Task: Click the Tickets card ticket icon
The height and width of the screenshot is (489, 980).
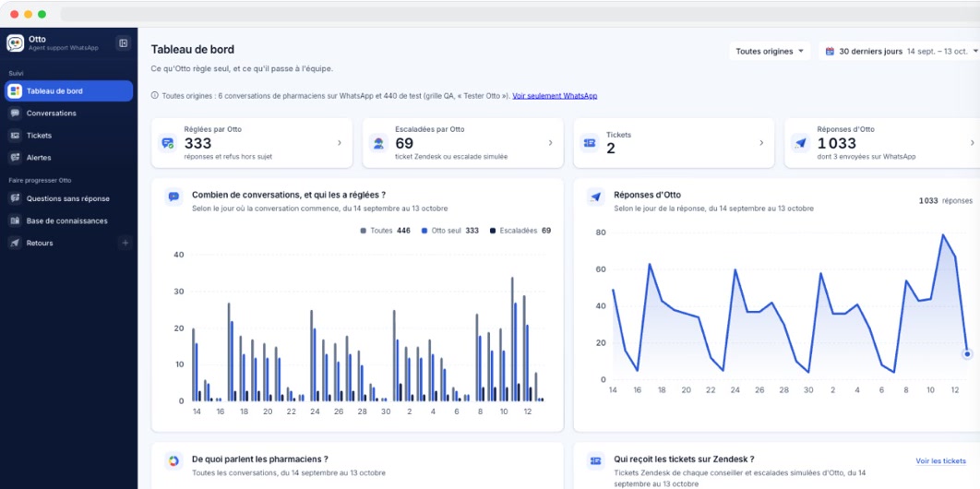Action: (590, 143)
